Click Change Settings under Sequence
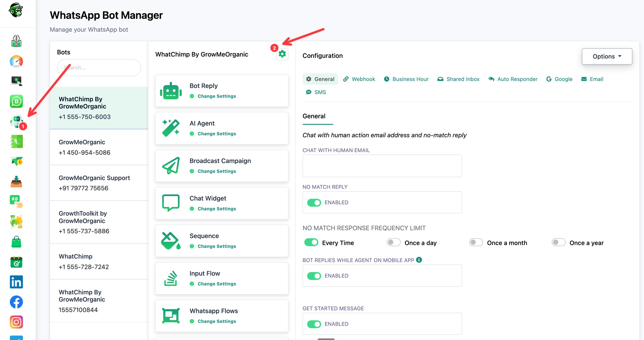 (x=217, y=246)
